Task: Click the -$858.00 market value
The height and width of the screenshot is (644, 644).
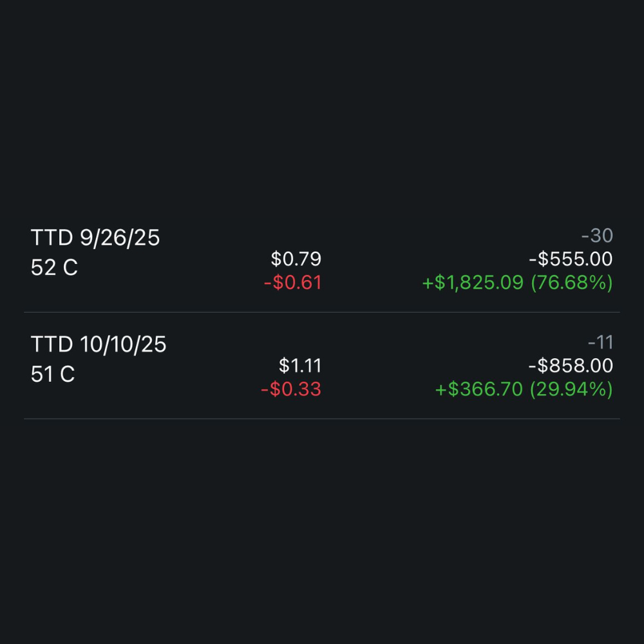Action: (x=571, y=366)
